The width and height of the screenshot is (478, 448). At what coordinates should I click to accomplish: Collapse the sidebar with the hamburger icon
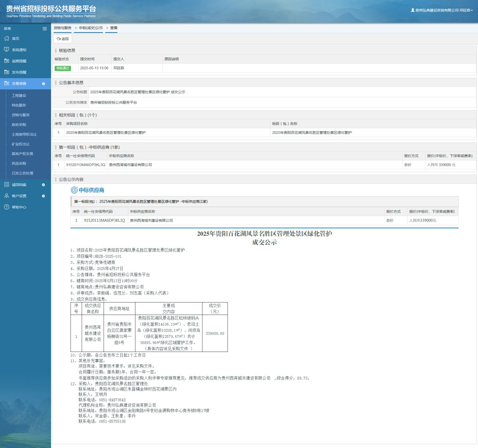[x=45, y=29]
